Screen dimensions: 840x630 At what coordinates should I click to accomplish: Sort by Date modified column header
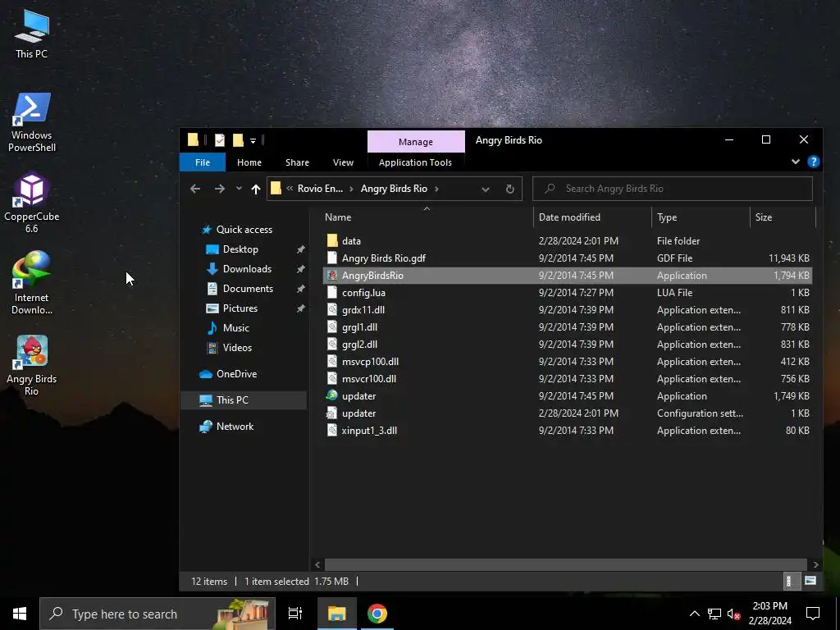(x=569, y=217)
